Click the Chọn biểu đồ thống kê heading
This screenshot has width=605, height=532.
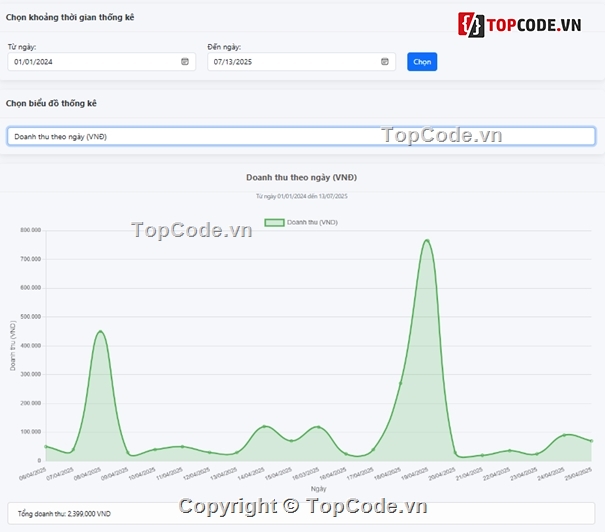[51, 103]
